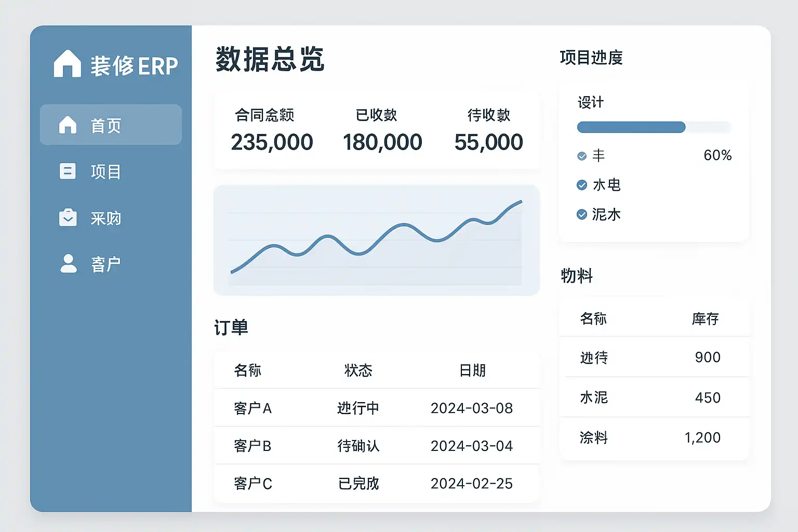This screenshot has height=532, width=798.
Task: Select the 2024-02-25 date of 客户C
Action: point(471,484)
